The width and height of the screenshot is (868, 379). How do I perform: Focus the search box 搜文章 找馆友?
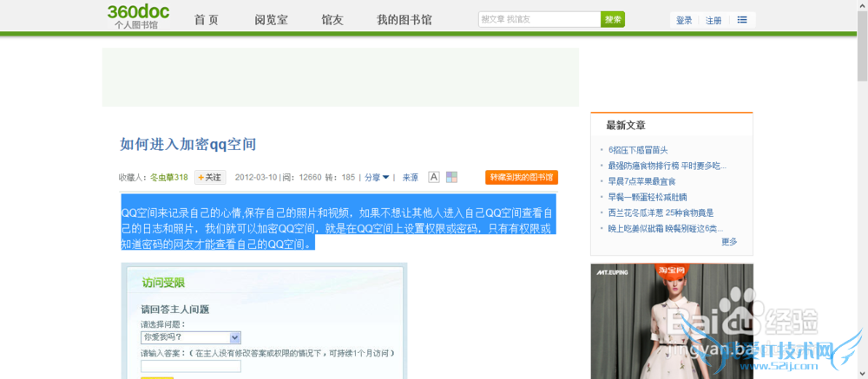pos(540,19)
